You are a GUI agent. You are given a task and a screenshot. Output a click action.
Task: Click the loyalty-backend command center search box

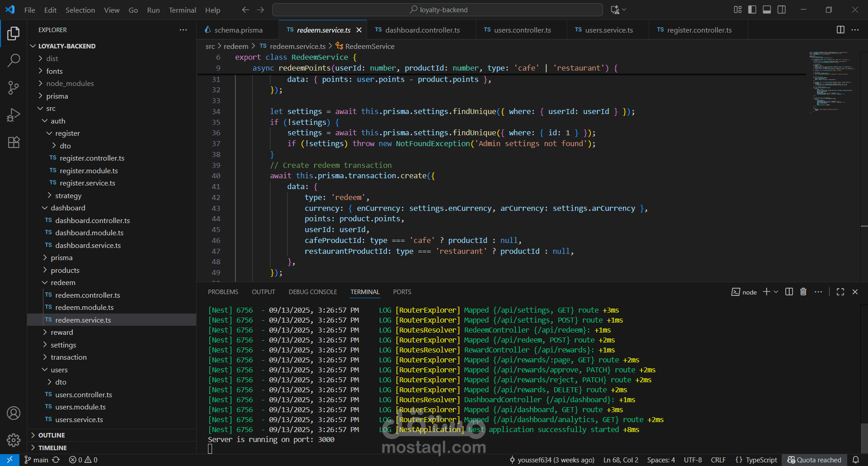(438, 10)
